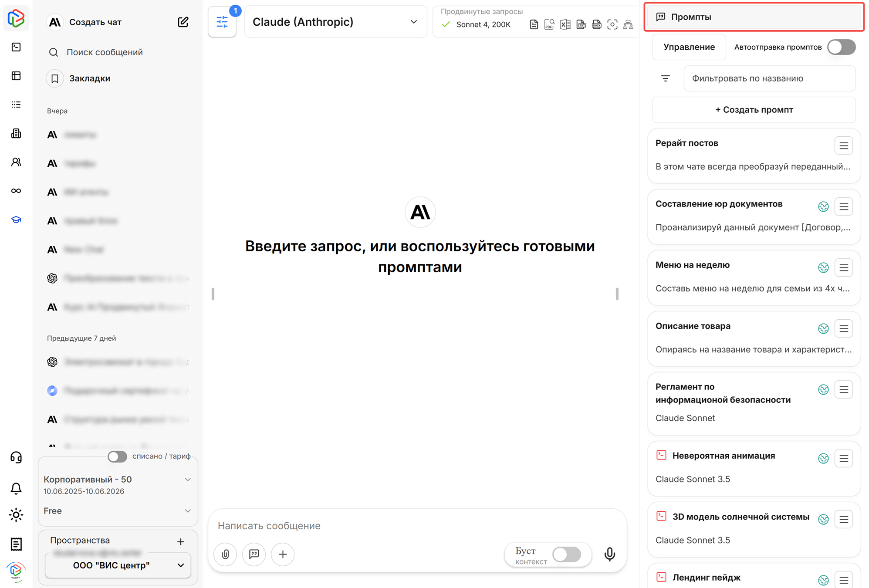Image resolution: width=869 pixels, height=588 pixels.
Task: Click the PDF search icon
Action: (x=549, y=24)
